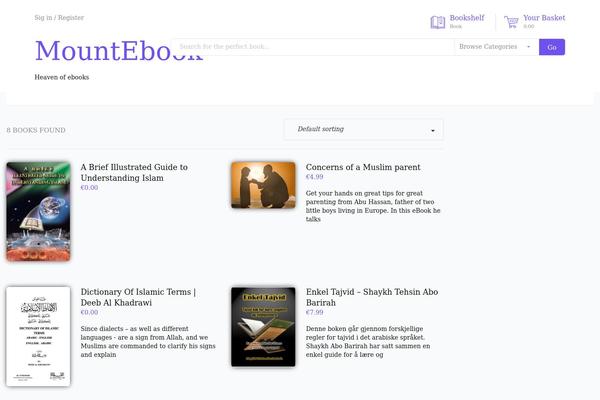
Task: Open the 'Dictionary Of Islamic Terms | Deeb Al Khadrawi' title
Action: point(138,297)
